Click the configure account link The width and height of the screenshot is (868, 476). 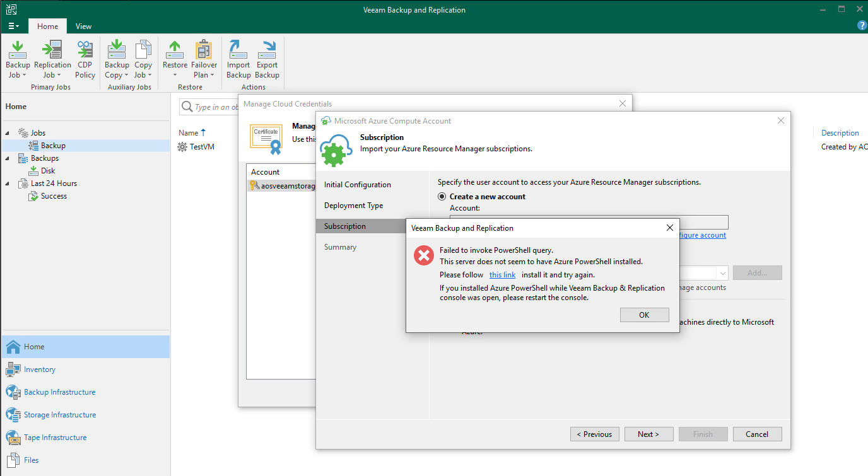[702, 235]
